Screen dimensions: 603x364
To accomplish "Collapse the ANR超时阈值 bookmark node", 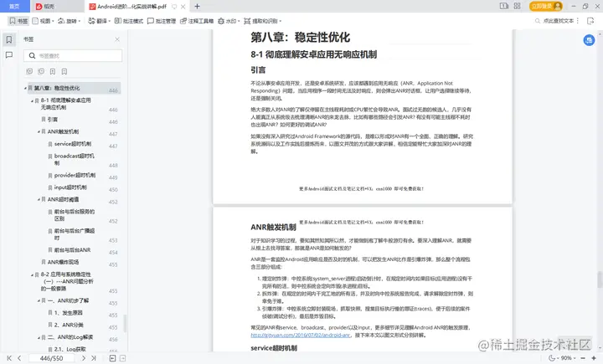I will 39,199.
